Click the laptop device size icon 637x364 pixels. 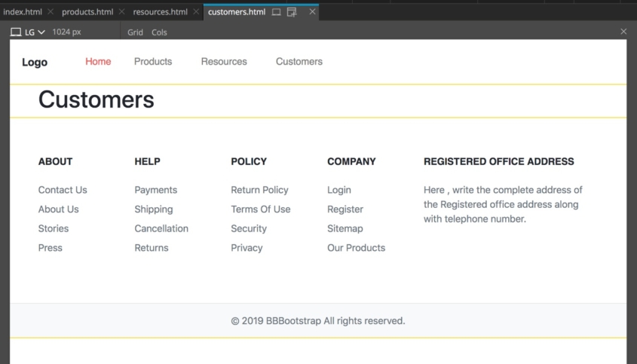point(16,32)
